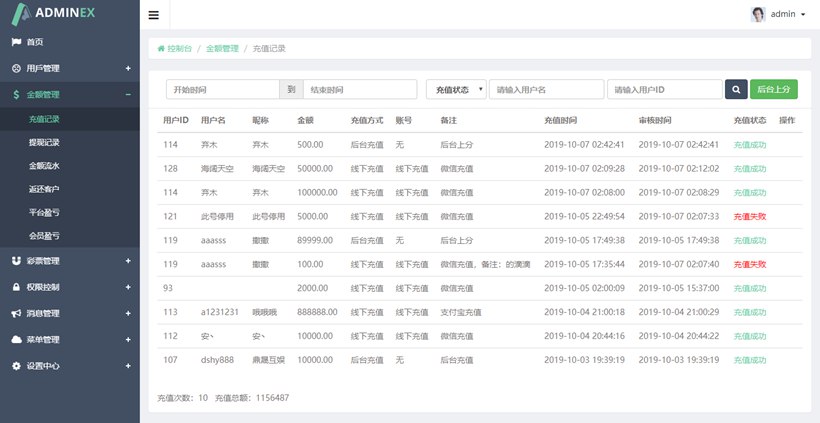The height and width of the screenshot is (423, 820).
Task: Click the gear icon for 设置中心
Action: (16, 366)
